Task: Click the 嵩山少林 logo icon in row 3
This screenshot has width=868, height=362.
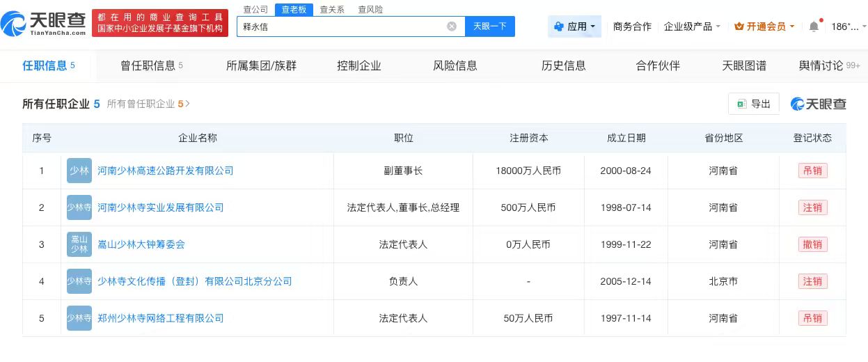Action: click(79, 244)
